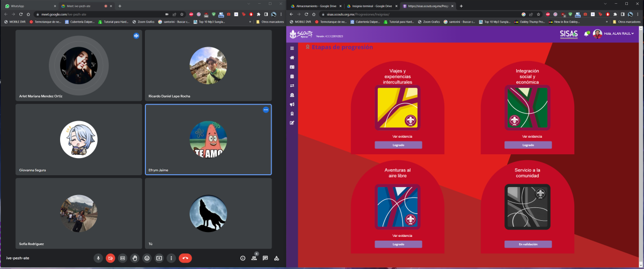This screenshot has width=644, height=269.
Task: Click Ver evidencia under Aventuras al aire libre
Action: click(398, 236)
